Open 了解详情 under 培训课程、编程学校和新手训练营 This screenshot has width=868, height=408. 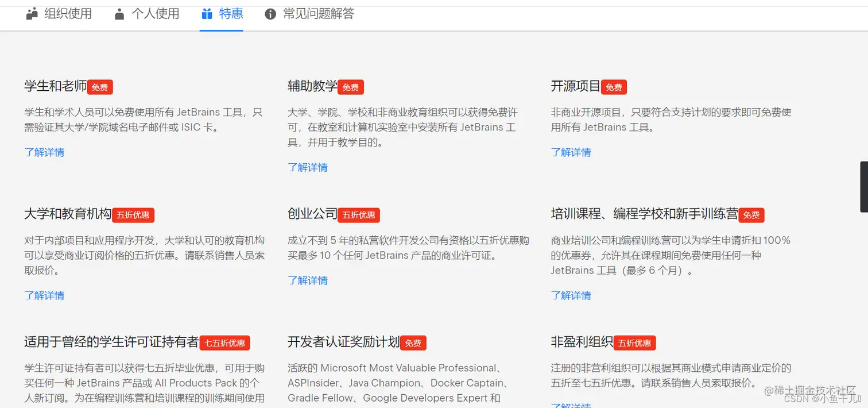(571, 295)
